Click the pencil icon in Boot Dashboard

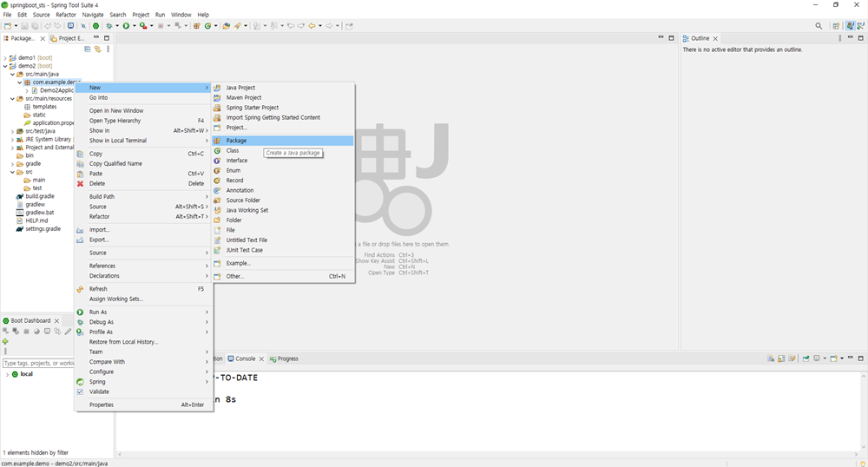(x=68, y=331)
